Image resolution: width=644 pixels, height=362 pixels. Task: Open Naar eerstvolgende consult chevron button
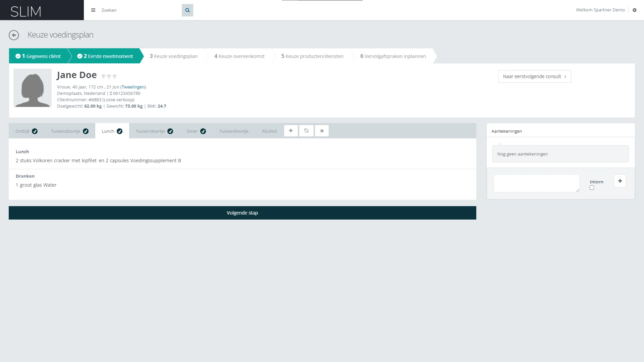pyautogui.click(x=534, y=76)
